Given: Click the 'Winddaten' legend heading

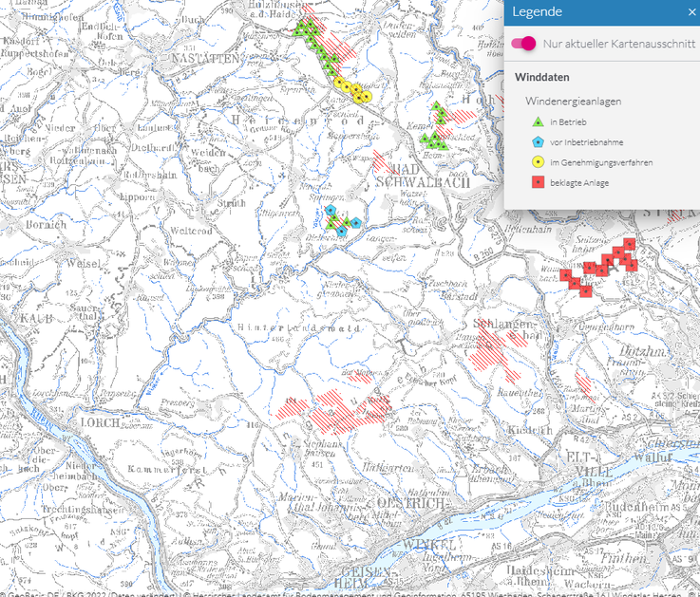Looking at the screenshot, I should pos(542,77).
